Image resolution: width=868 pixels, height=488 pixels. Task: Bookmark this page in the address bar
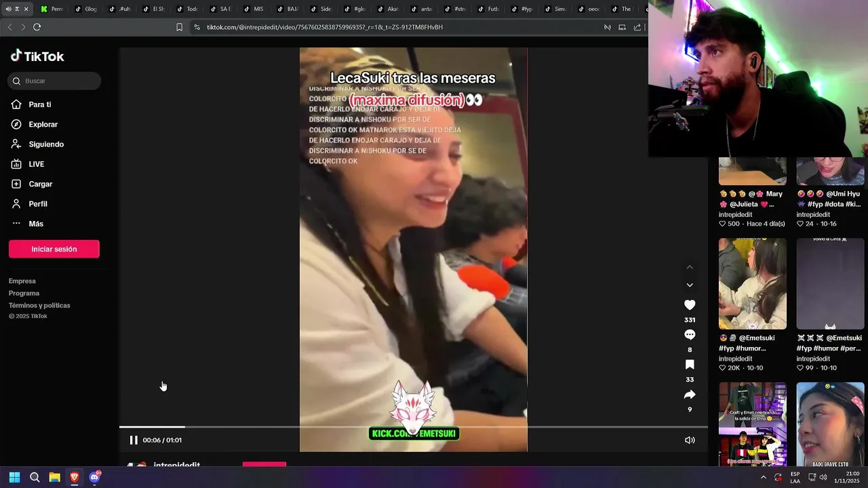(179, 27)
